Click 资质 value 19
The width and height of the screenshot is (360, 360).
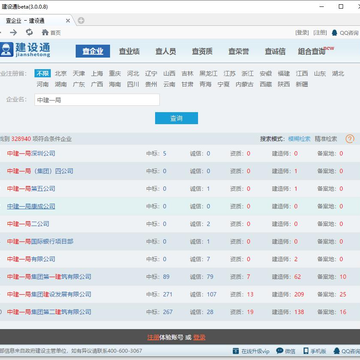[x=250, y=312]
